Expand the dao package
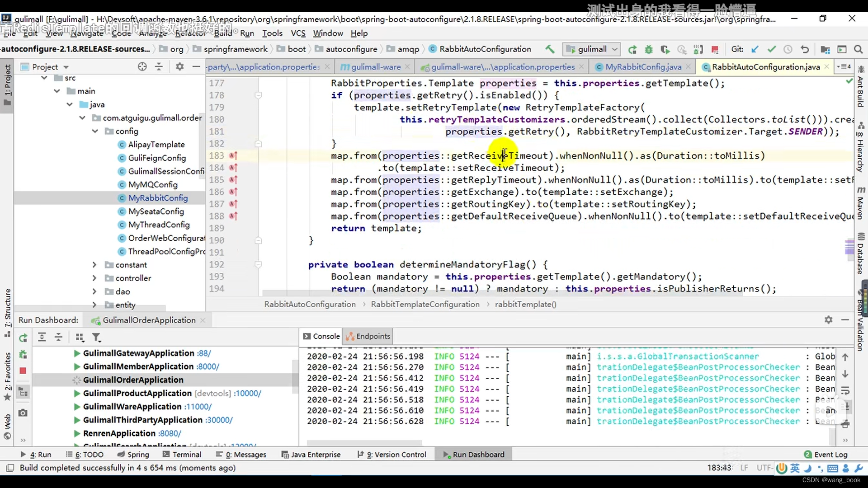The width and height of the screenshot is (868, 488). 94,291
